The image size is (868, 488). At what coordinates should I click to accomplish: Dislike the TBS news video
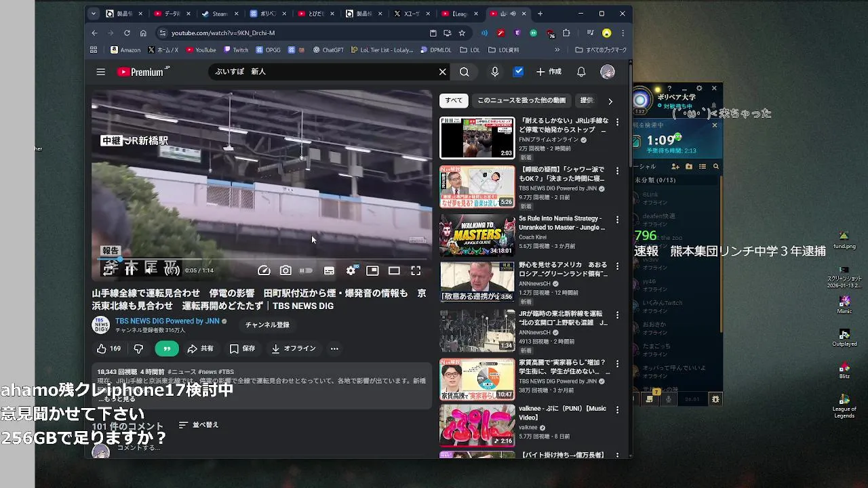point(138,348)
